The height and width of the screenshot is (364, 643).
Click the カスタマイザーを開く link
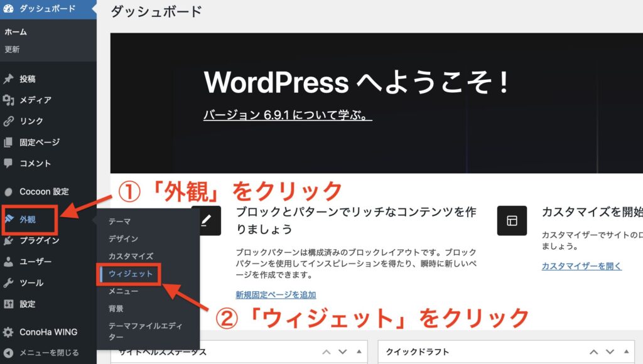(581, 266)
